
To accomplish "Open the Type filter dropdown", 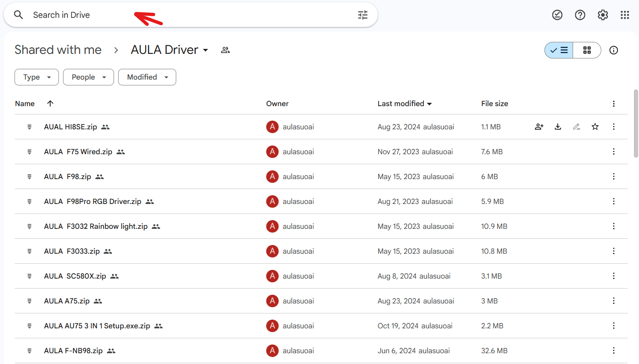I will click(x=36, y=77).
